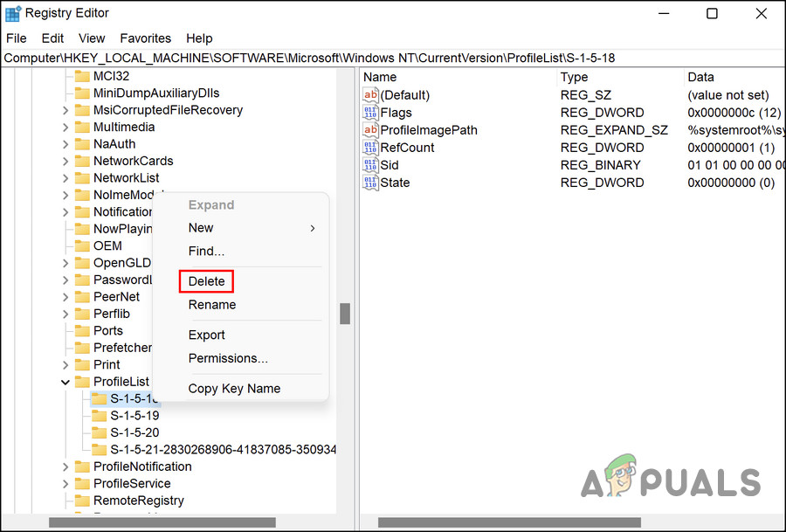Screen dimensions: 786x532
Task: Click the NaAuth folder icon
Action: click(x=82, y=144)
